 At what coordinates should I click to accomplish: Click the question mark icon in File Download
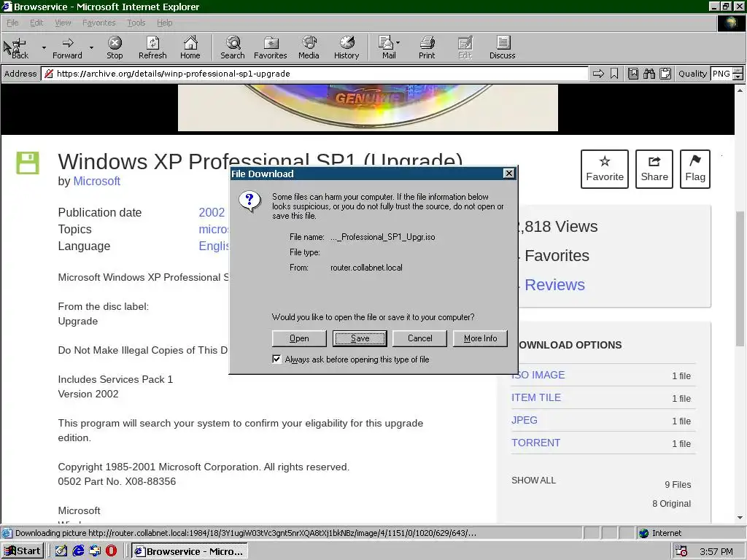[x=250, y=201]
